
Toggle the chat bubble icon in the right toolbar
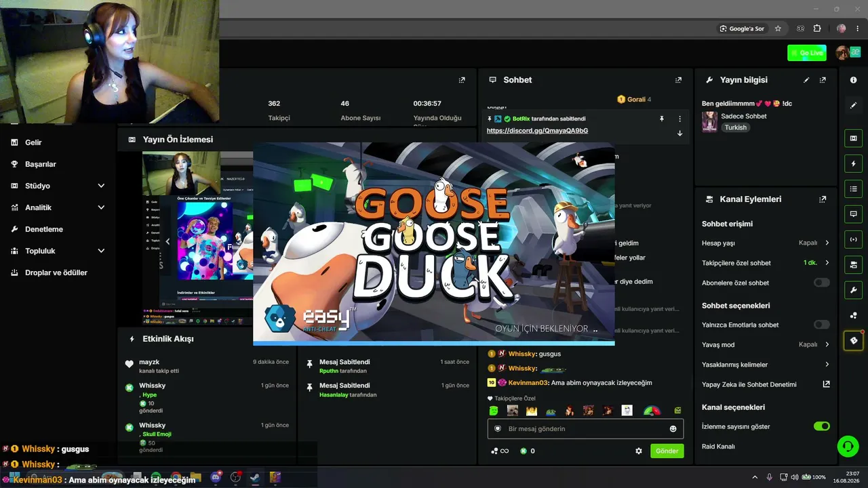pos(853,214)
